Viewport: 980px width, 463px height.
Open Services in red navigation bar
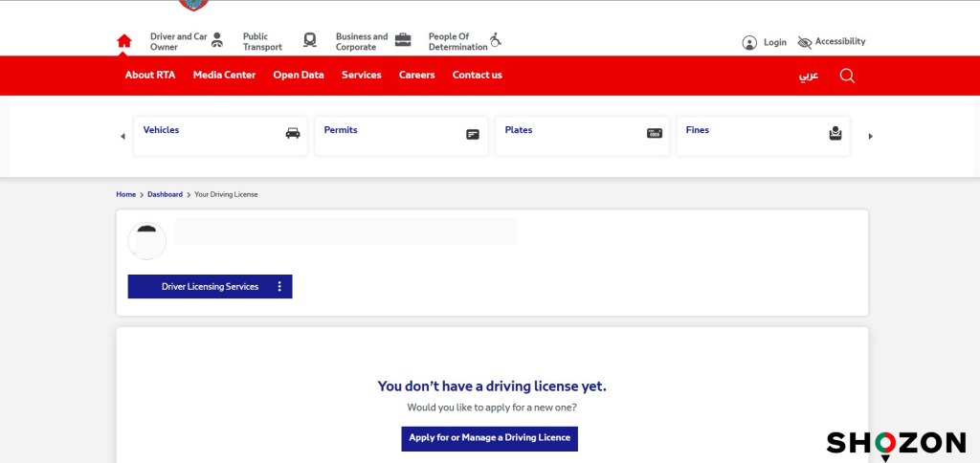(x=361, y=75)
